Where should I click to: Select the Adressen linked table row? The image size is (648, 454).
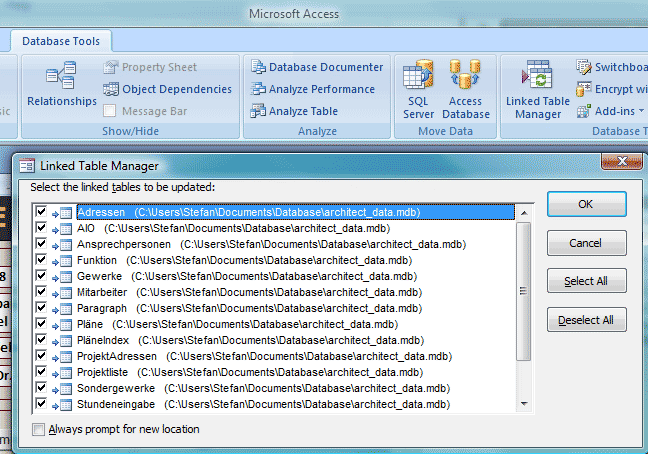tap(295, 212)
